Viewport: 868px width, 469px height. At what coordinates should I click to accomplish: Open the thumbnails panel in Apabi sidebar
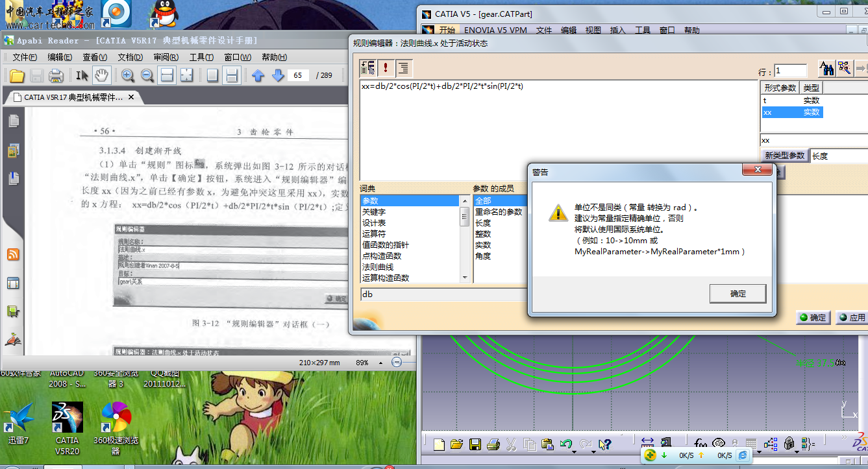pos(13,150)
